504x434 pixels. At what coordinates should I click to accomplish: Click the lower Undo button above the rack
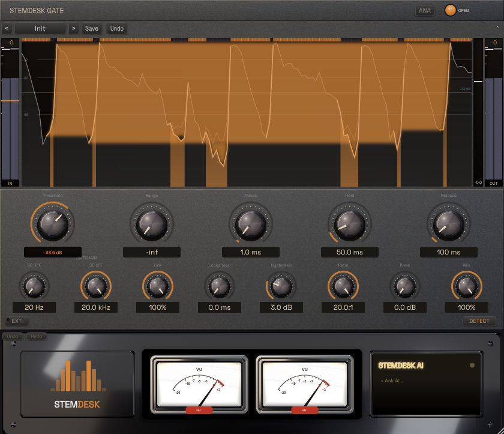coord(13,336)
